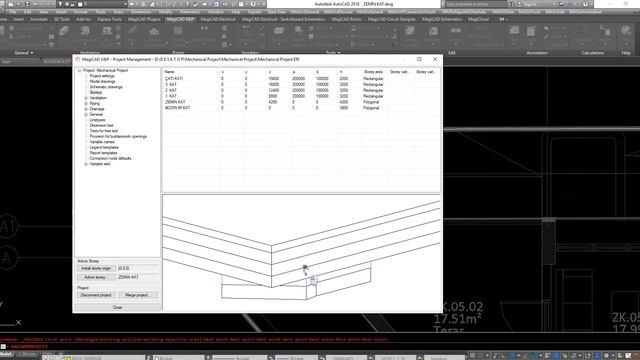This screenshot has height=360, width=640.
Task: Open the File menu
Action: (x=13, y=12)
